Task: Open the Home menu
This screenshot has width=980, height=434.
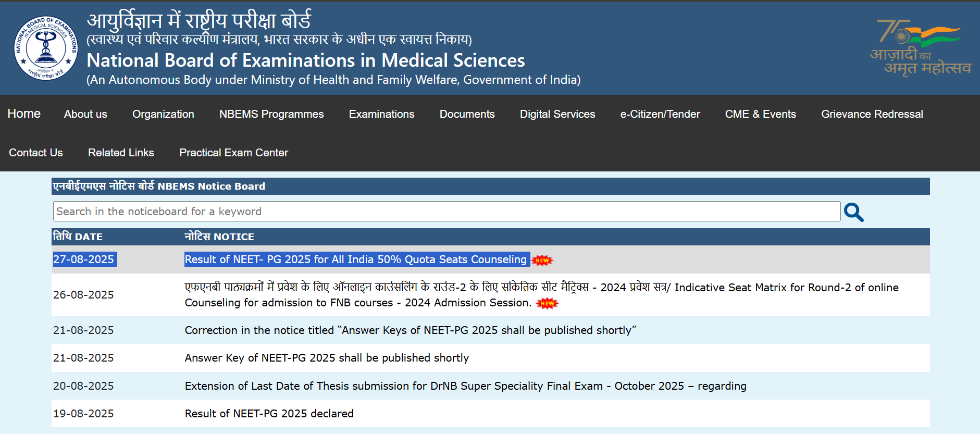Action: 24,114
